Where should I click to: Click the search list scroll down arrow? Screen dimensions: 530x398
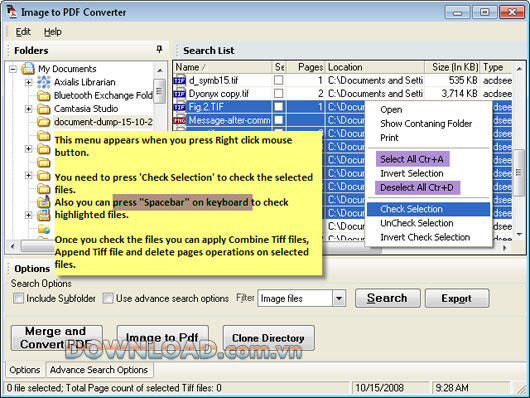pyautogui.click(x=519, y=234)
